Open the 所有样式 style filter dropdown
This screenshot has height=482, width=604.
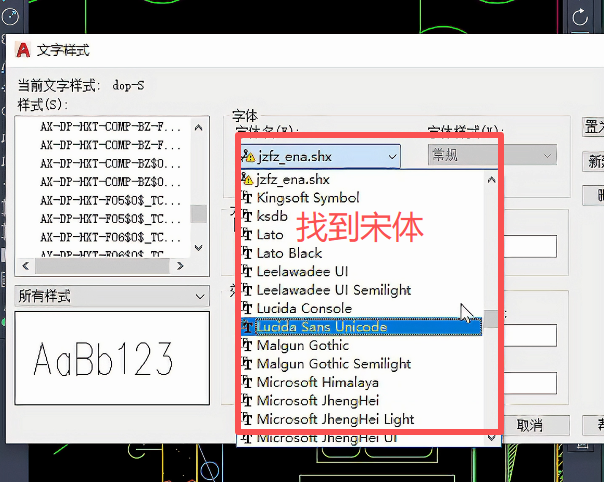pos(111,296)
